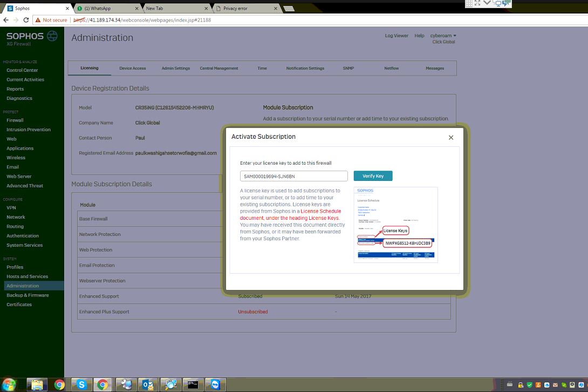588x392 pixels.
Task: Go back with the browser back arrow
Action: (x=6, y=20)
